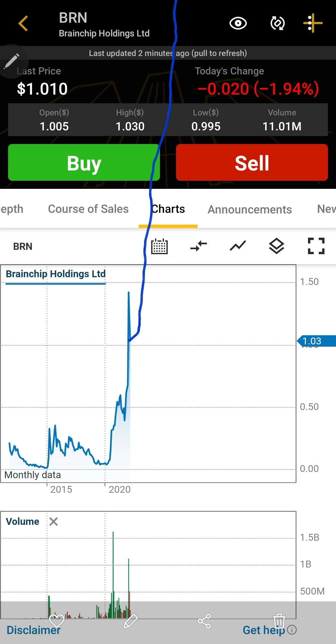This screenshot has width=336, height=644.
Task: Switch to Course of Sales tab
Action: click(x=88, y=209)
